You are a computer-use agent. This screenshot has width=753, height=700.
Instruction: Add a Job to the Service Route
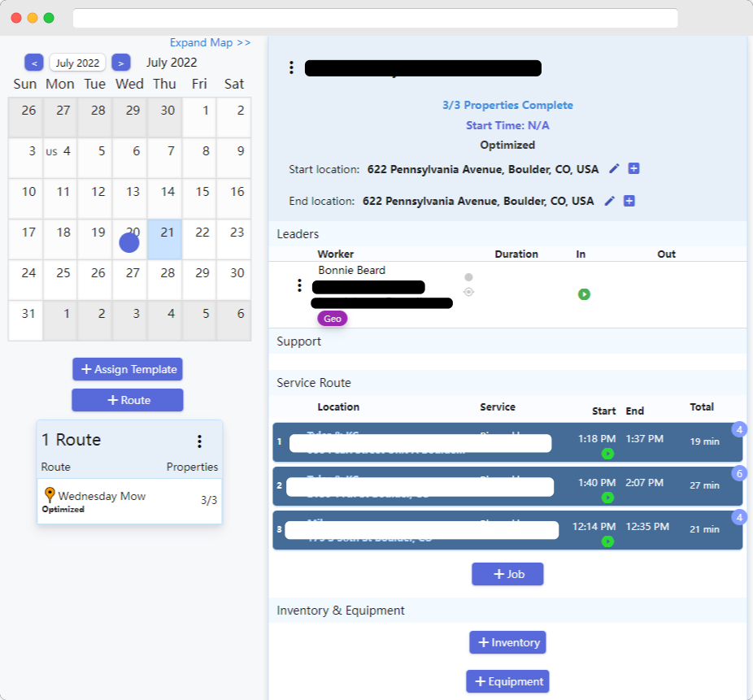click(x=507, y=574)
